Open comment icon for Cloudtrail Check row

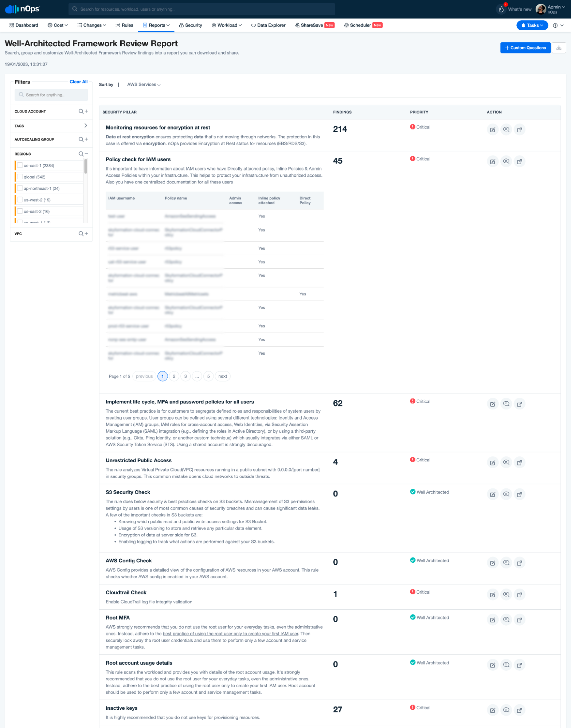506,594
